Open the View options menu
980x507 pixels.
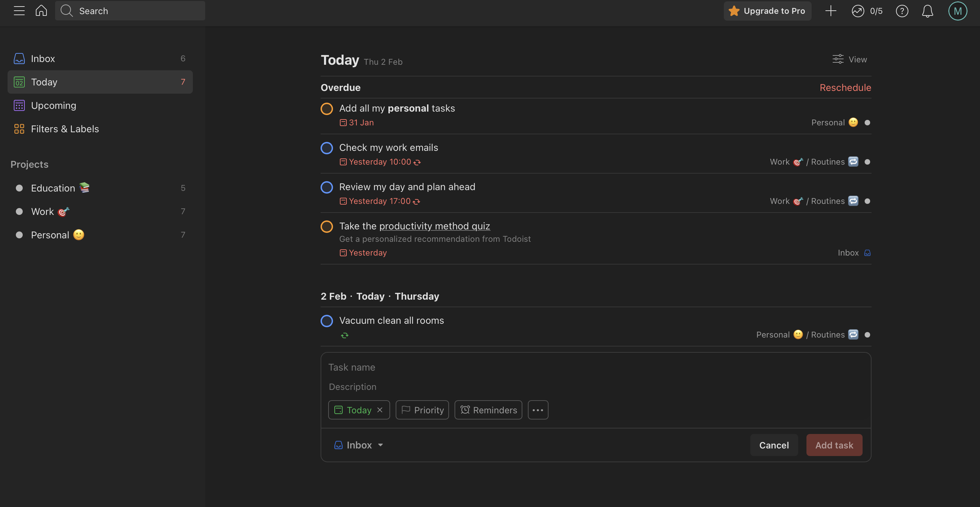[850, 59]
